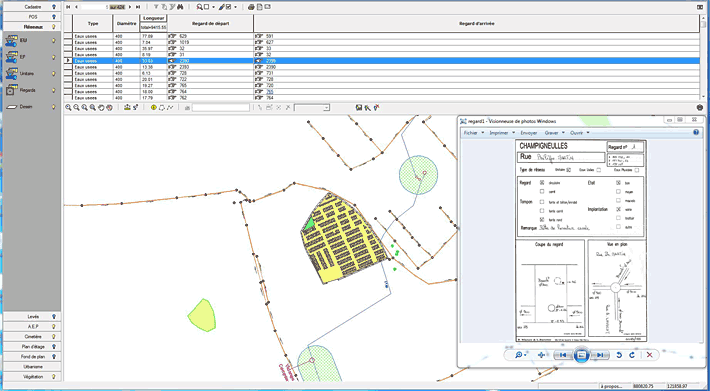Show next image in photo viewer
Viewport: 710px width, 391px height.
(x=599, y=355)
